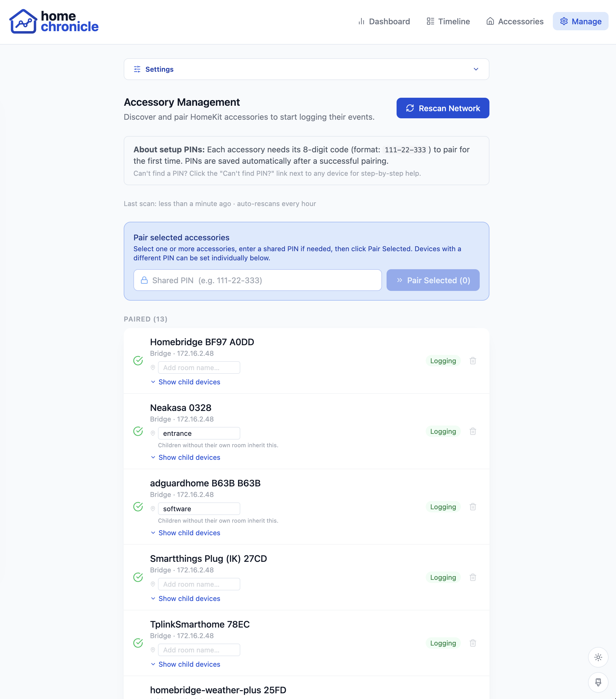Toggle the Logging badge on Neakasa 0328
616x699 pixels.
pos(443,431)
